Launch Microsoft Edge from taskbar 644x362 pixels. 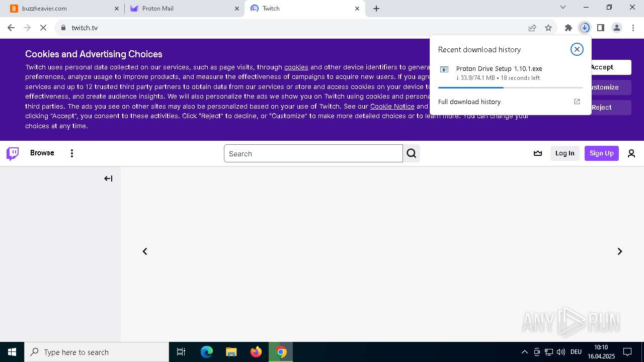(207, 352)
